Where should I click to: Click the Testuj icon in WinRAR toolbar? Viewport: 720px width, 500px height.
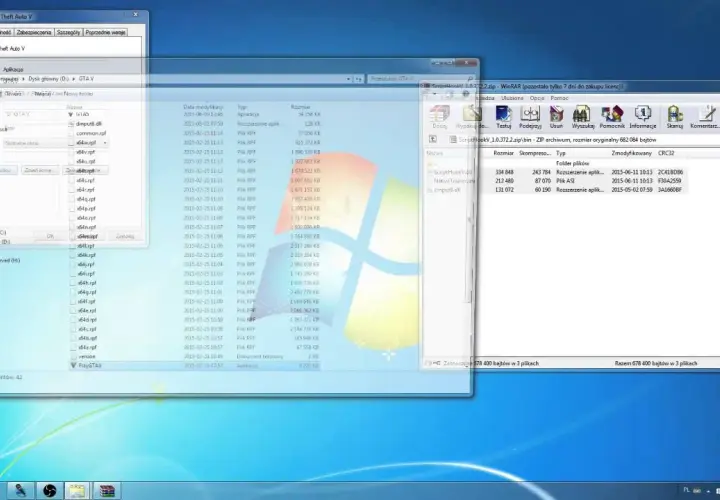pyautogui.click(x=503, y=117)
